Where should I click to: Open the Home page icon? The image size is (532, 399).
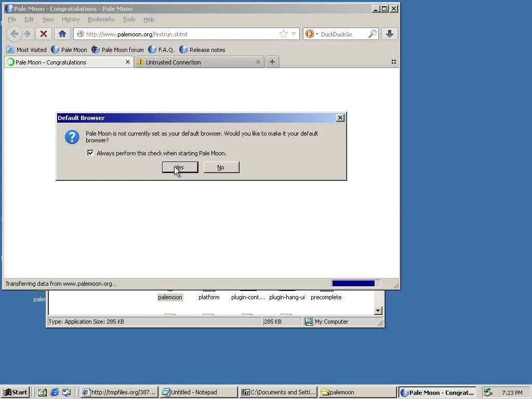(x=62, y=34)
